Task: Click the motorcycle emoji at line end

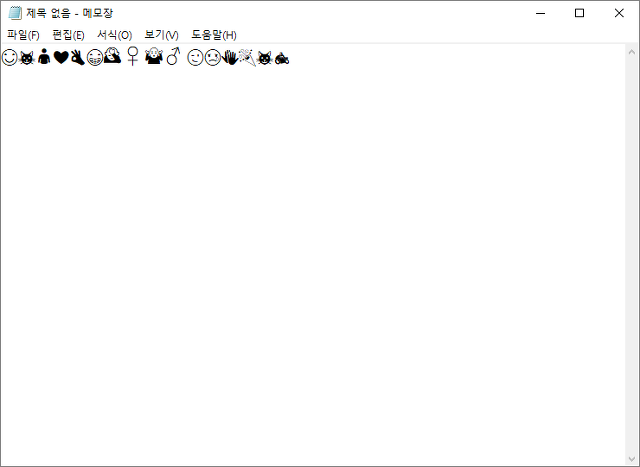Action: 282,59
